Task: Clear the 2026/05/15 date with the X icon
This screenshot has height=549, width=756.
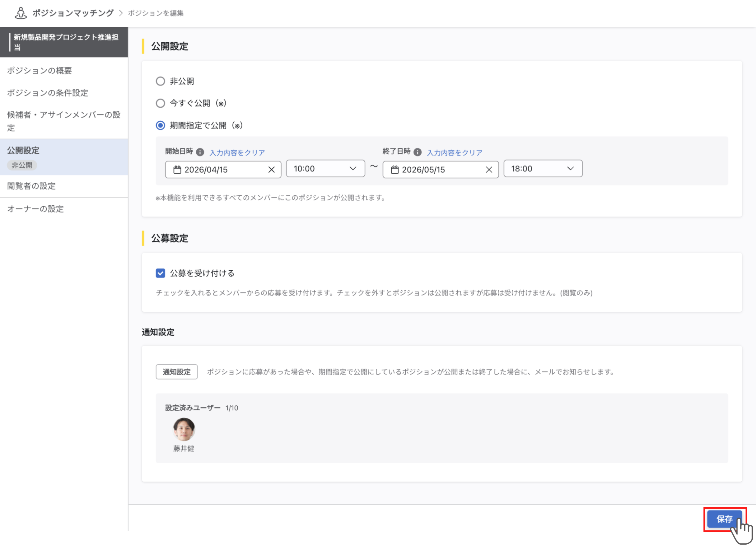Action: pos(489,170)
